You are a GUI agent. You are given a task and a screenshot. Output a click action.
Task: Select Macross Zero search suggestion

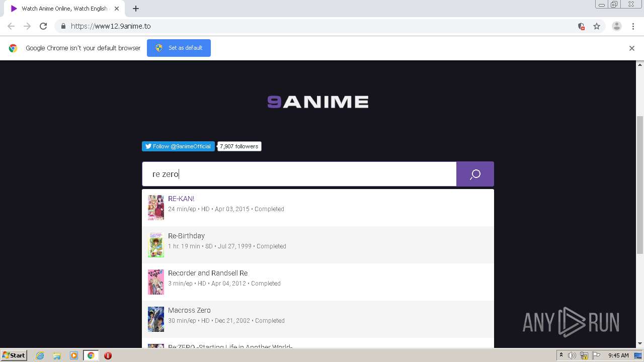(x=318, y=319)
